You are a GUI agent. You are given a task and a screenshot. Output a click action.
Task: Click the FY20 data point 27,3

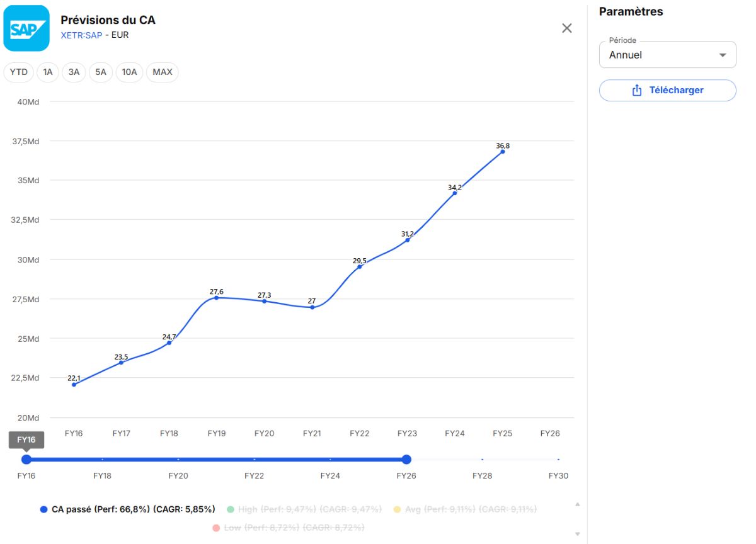(264, 302)
